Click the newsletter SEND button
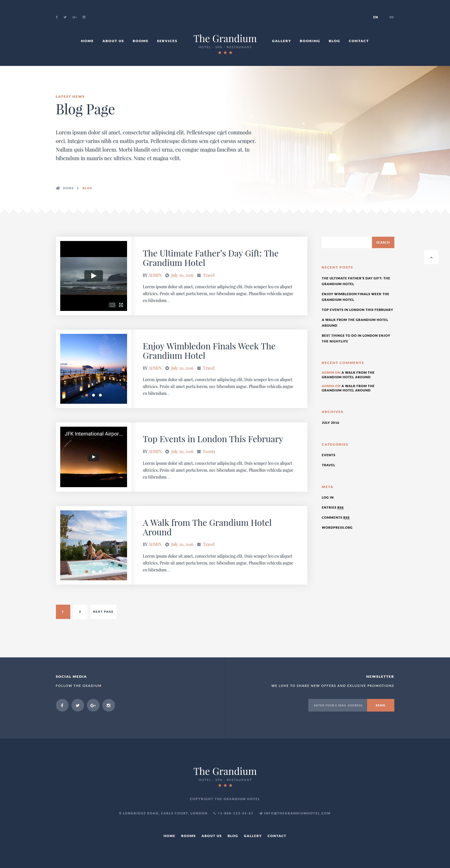The width and height of the screenshot is (450, 868). click(381, 705)
